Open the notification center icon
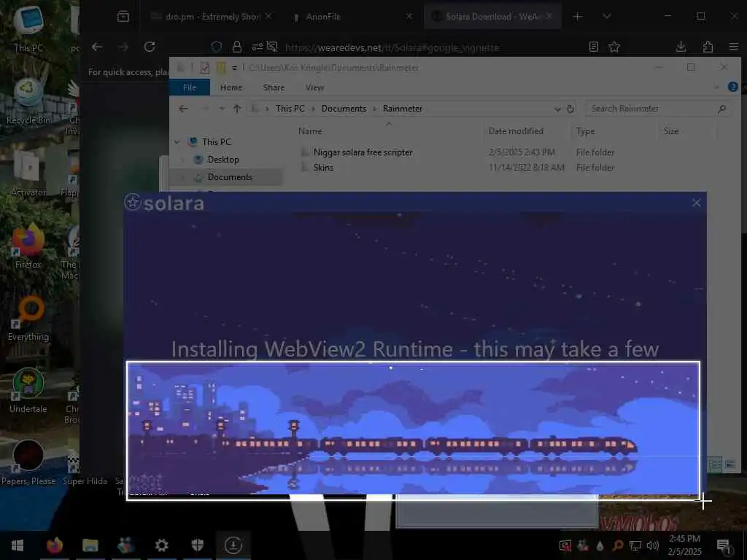Image resolution: width=747 pixels, height=560 pixels. pos(723,545)
